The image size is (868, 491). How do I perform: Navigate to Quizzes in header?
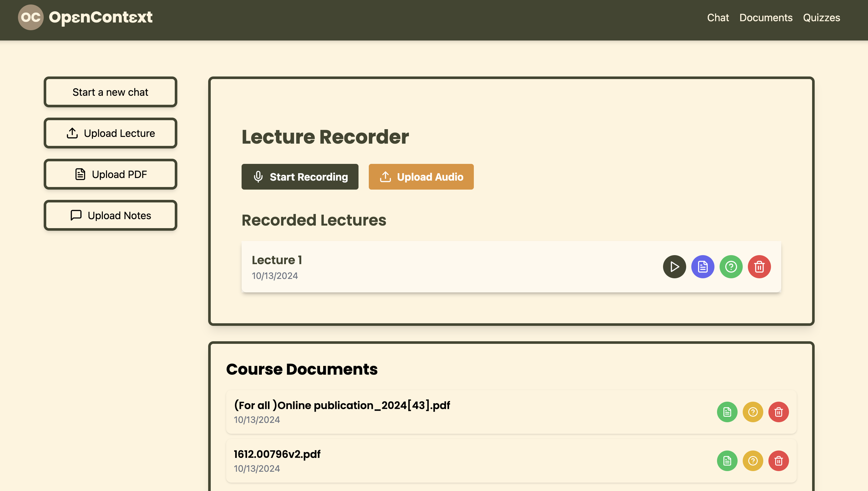[x=821, y=18]
